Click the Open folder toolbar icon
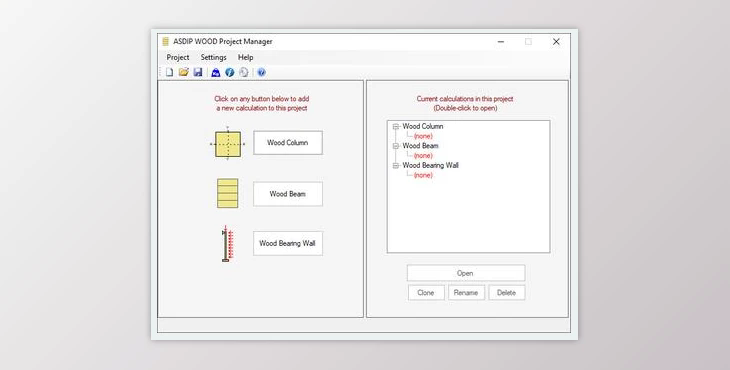Screen dimensions: 730x370 (x=183, y=72)
